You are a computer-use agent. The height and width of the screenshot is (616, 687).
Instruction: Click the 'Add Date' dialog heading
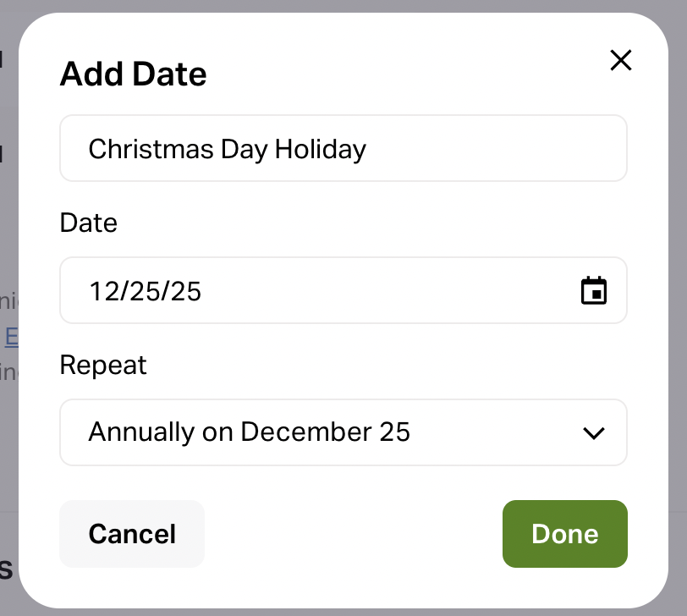tap(133, 74)
